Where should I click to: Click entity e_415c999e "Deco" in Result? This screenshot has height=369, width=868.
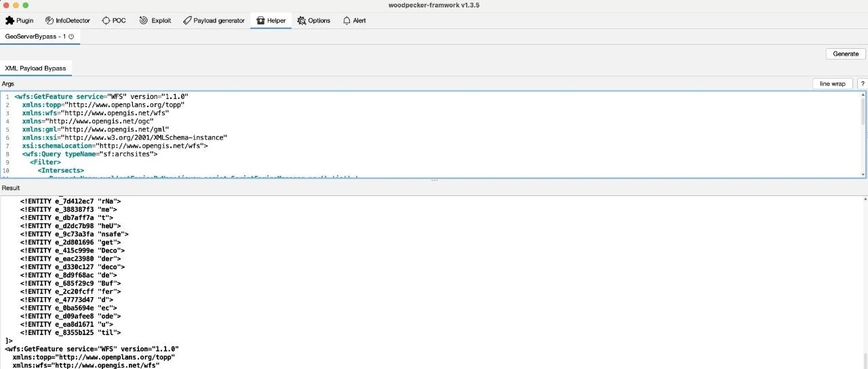coord(72,250)
